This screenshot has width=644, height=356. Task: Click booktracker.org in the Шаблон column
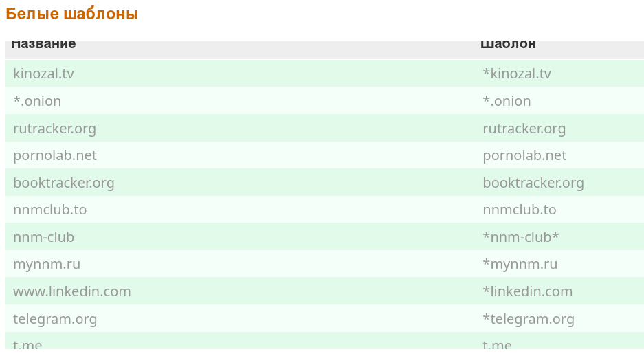click(x=533, y=183)
